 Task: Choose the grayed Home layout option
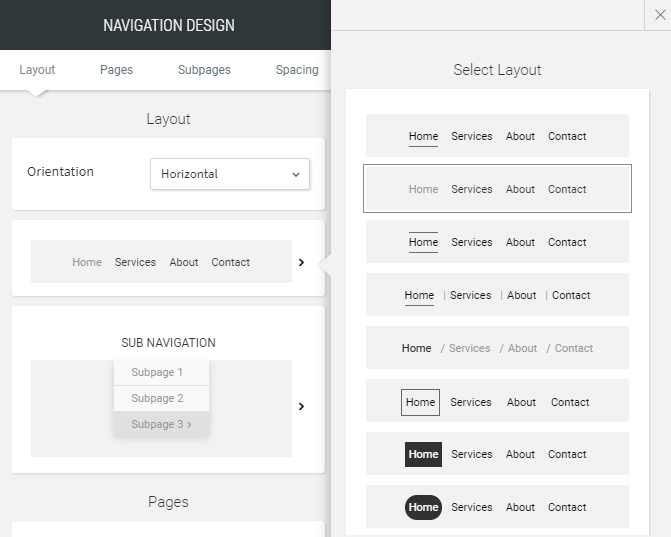(x=497, y=189)
